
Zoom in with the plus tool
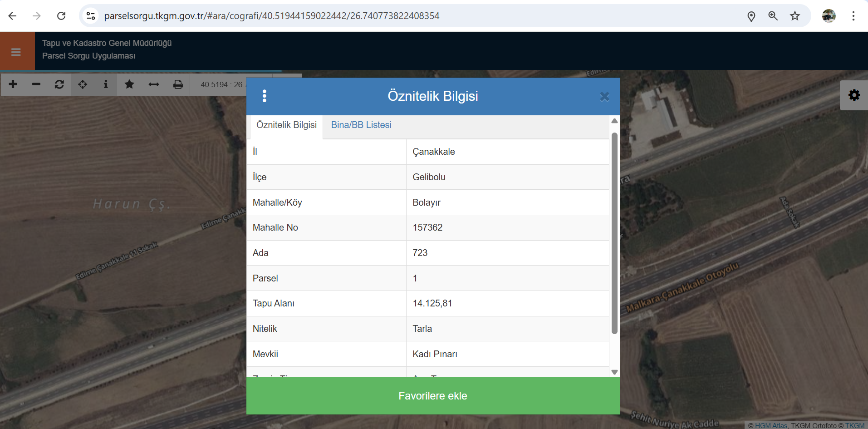click(13, 84)
